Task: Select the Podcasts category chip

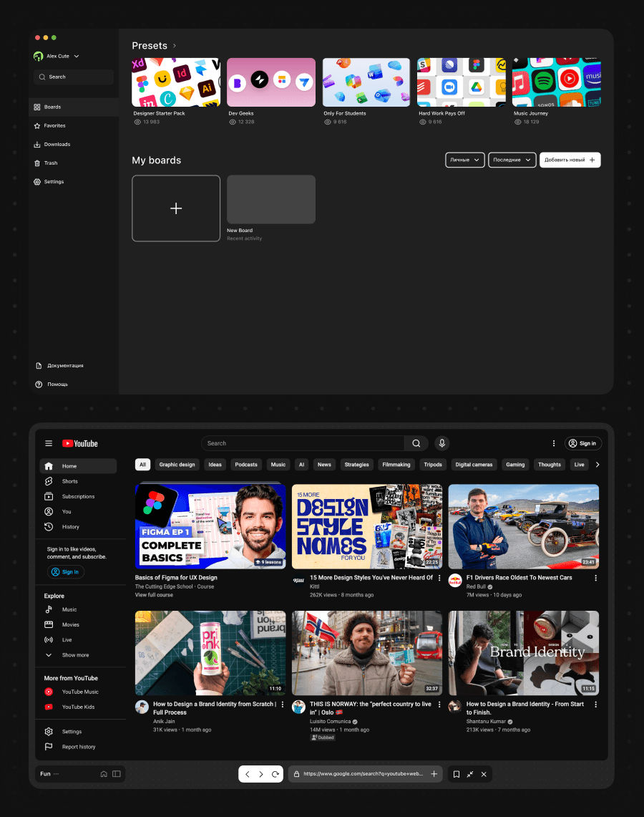Action: click(246, 465)
